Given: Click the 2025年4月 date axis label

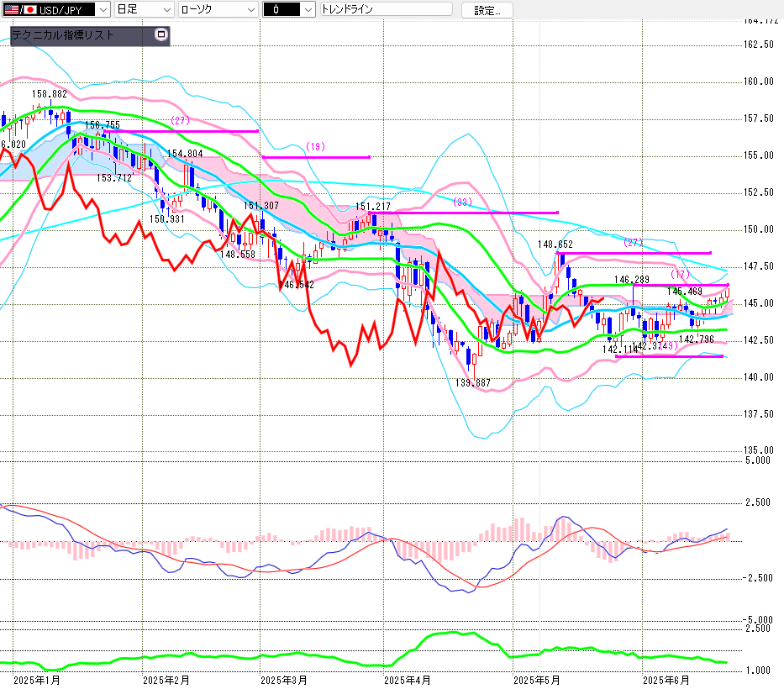Looking at the screenshot, I should (x=408, y=681).
